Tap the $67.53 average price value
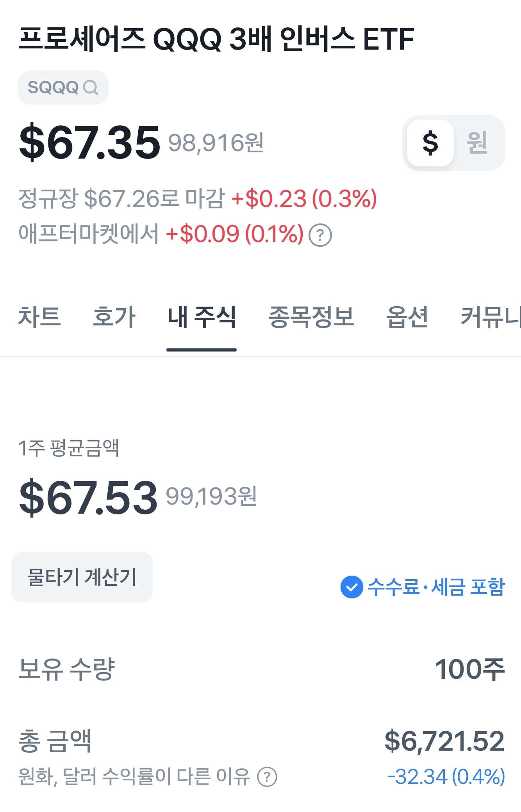The image size is (521, 812). pos(88,497)
